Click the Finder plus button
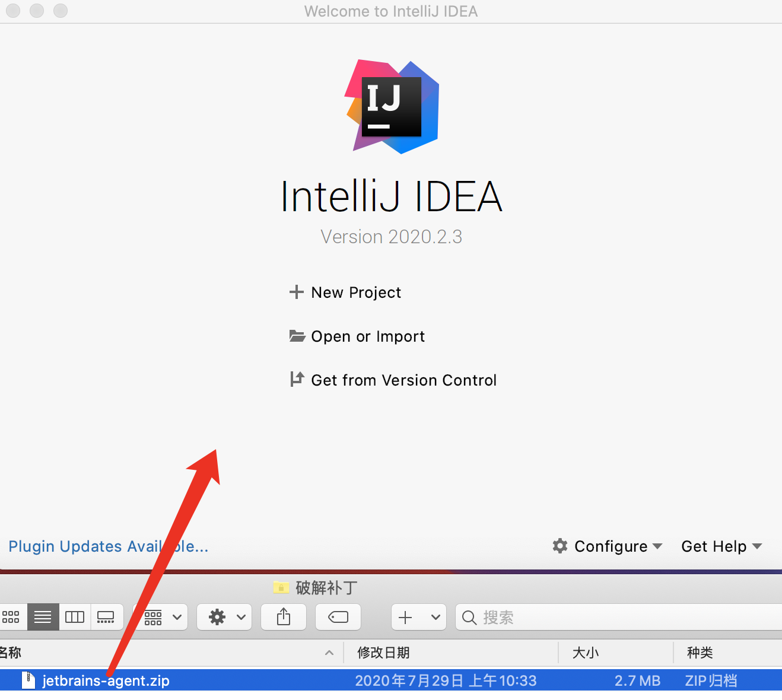Screen dimensions: 782x700 click(x=405, y=617)
